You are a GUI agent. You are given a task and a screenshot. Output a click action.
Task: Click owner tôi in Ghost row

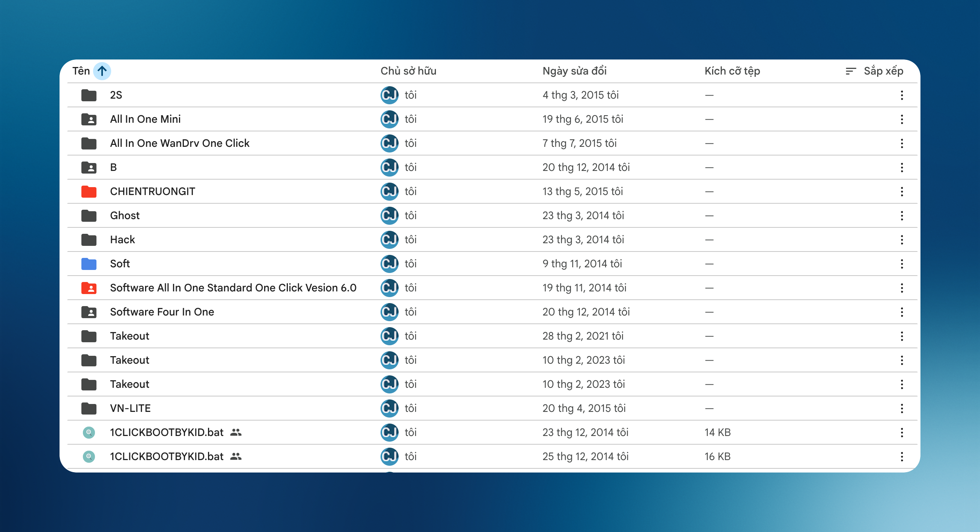tap(410, 216)
